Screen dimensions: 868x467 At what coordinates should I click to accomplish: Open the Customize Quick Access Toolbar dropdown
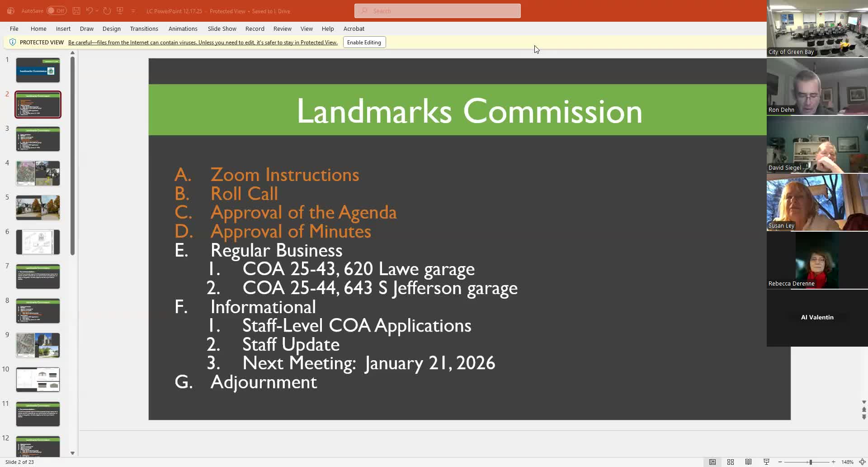click(133, 11)
